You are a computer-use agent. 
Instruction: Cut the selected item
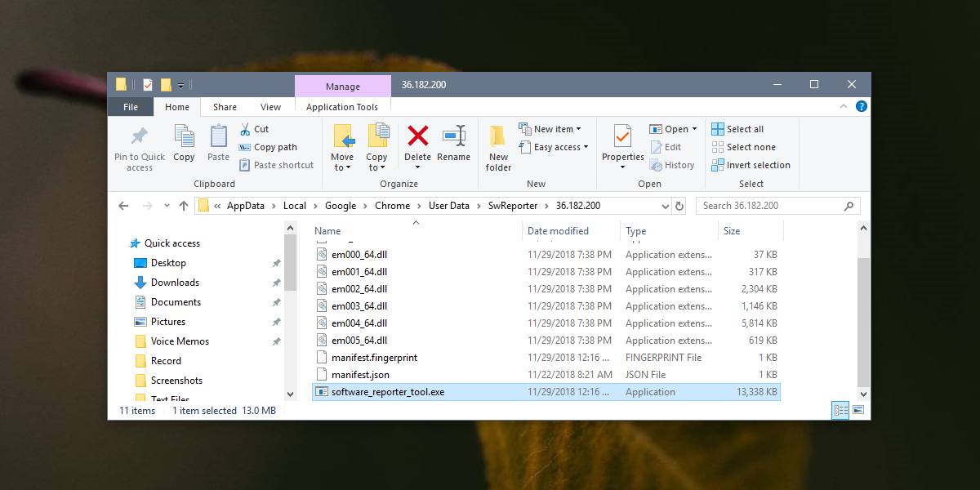tap(254, 129)
